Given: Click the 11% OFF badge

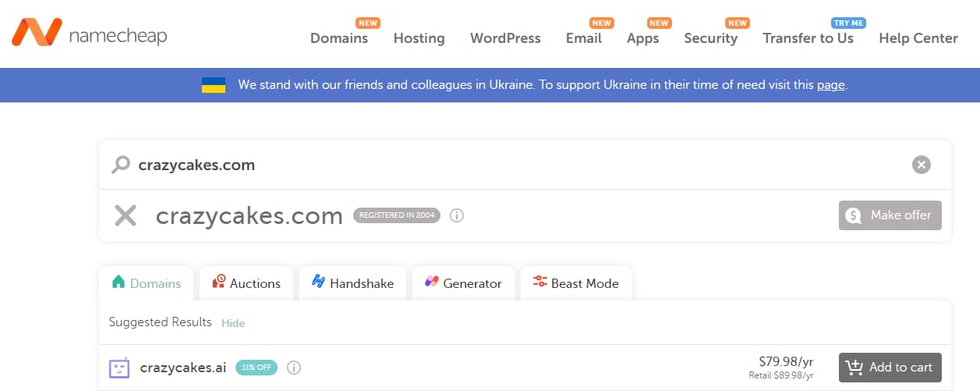Looking at the screenshot, I should 256,368.
